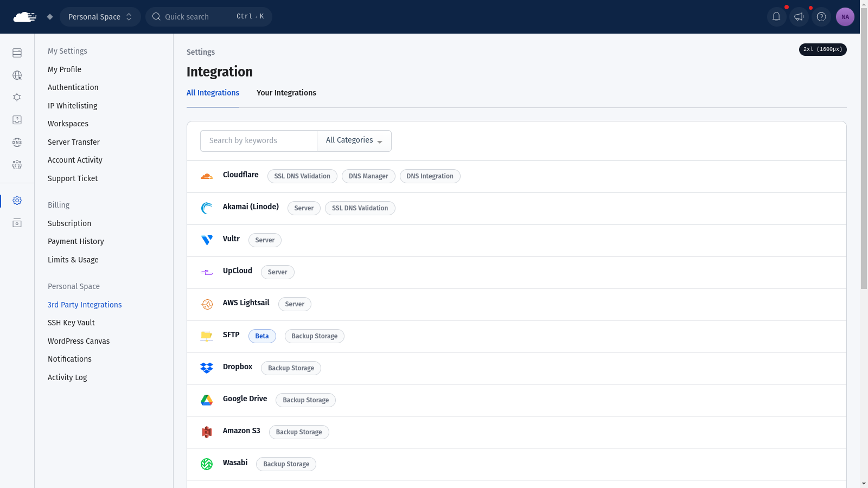868x488 pixels.
Task: Open the settings gear icon in the sidebar
Action: [17, 201]
